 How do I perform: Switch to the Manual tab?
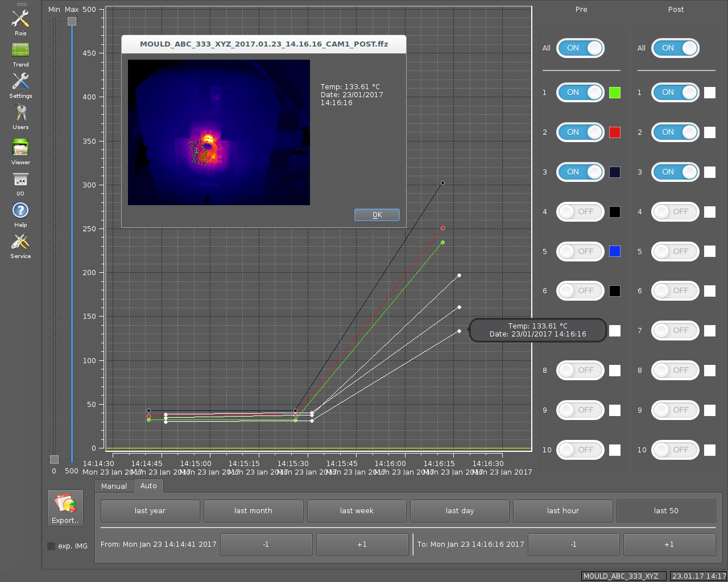[114, 487]
